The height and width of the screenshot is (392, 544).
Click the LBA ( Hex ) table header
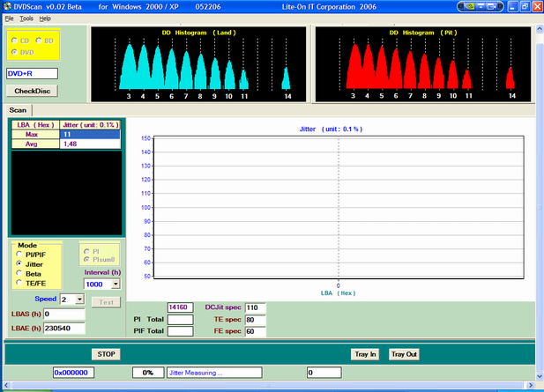click(x=36, y=125)
